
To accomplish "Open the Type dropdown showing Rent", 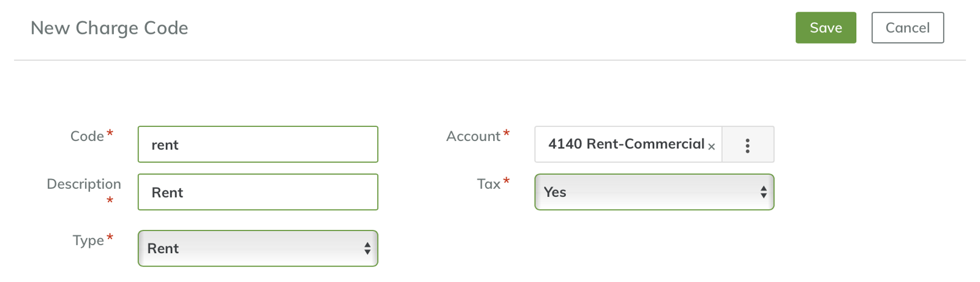I will pyautogui.click(x=257, y=248).
